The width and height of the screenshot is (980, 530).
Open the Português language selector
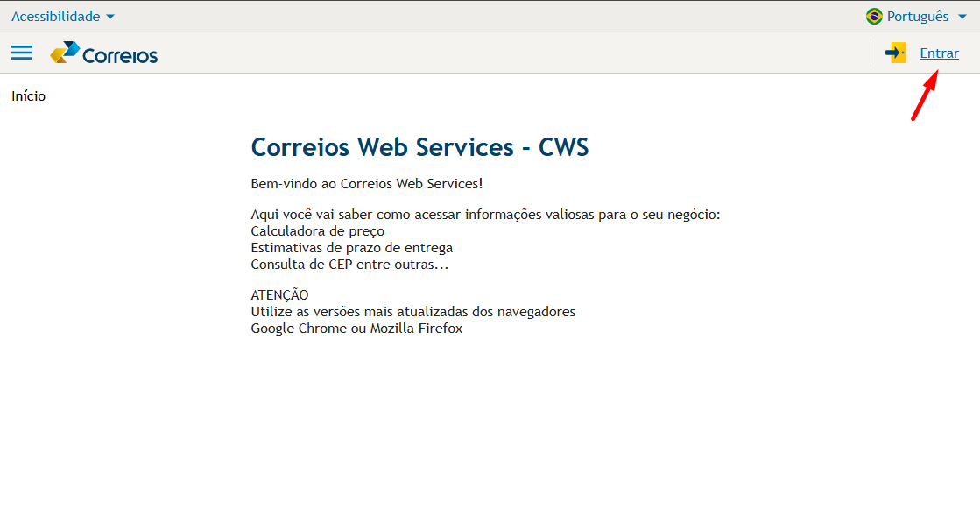917,17
